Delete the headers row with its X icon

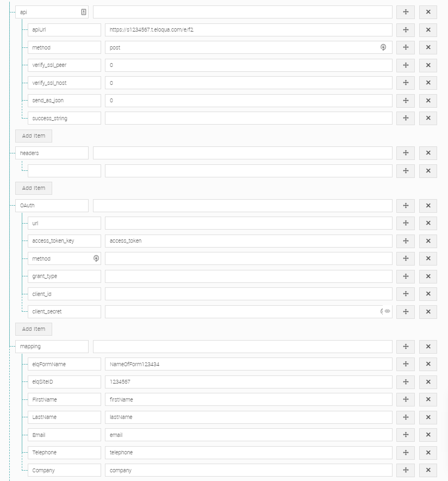[428, 153]
